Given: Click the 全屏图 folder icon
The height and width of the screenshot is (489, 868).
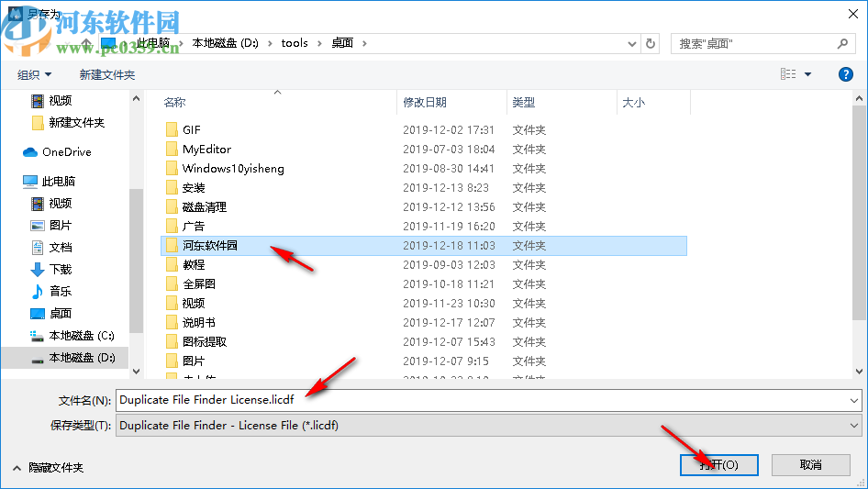Looking at the screenshot, I should click(172, 284).
